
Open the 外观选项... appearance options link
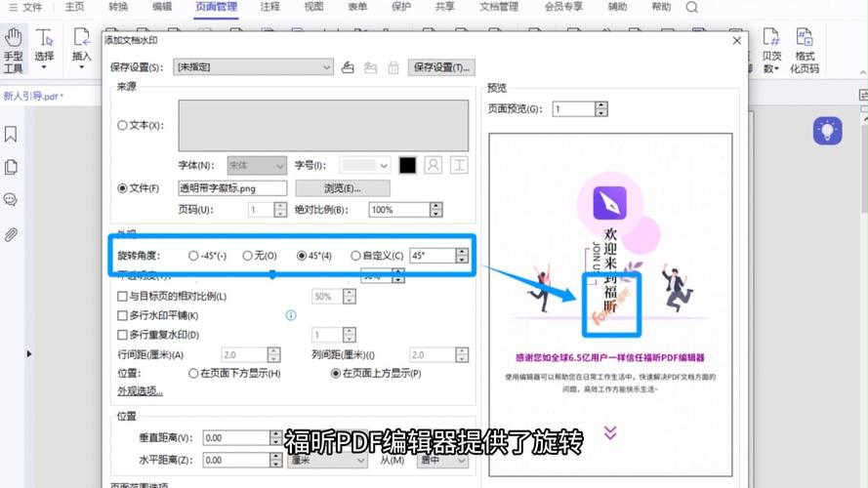click(x=140, y=391)
